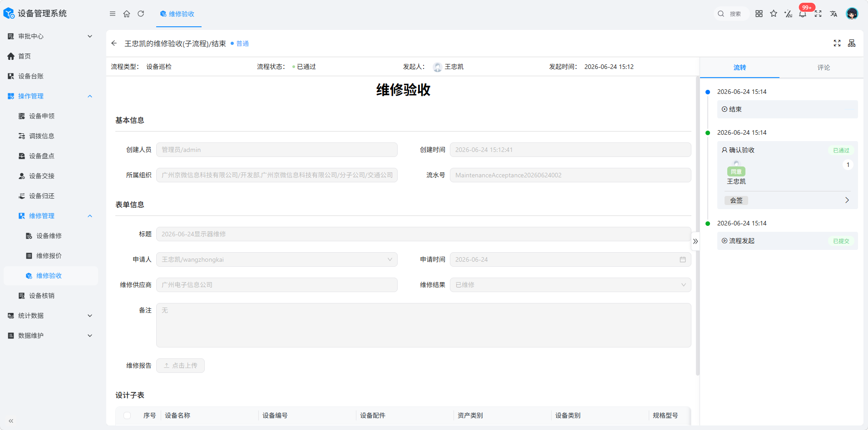The image size is (868, 430).
Task: Click the search box in header
Action: coord(730,14)
